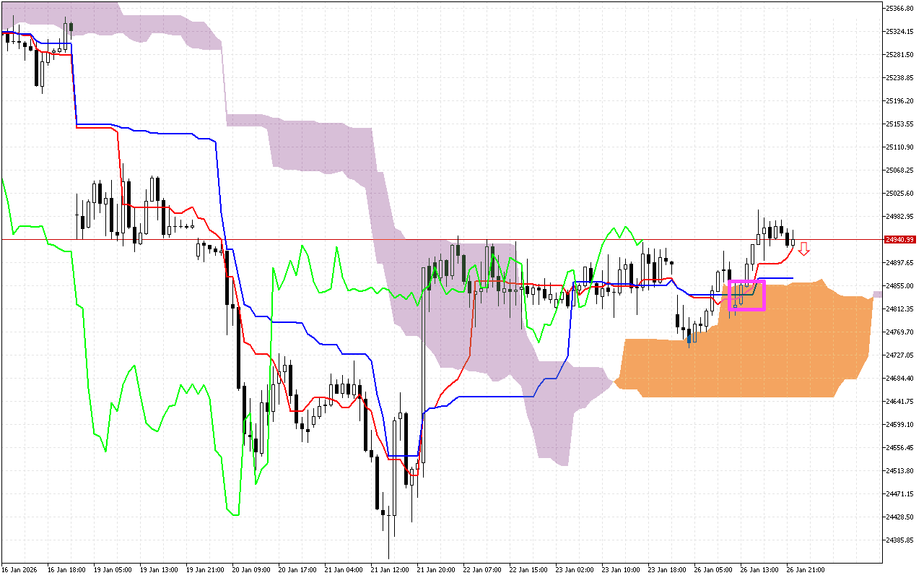Click the small purple cloud patch at right edge

pos(877,294)
